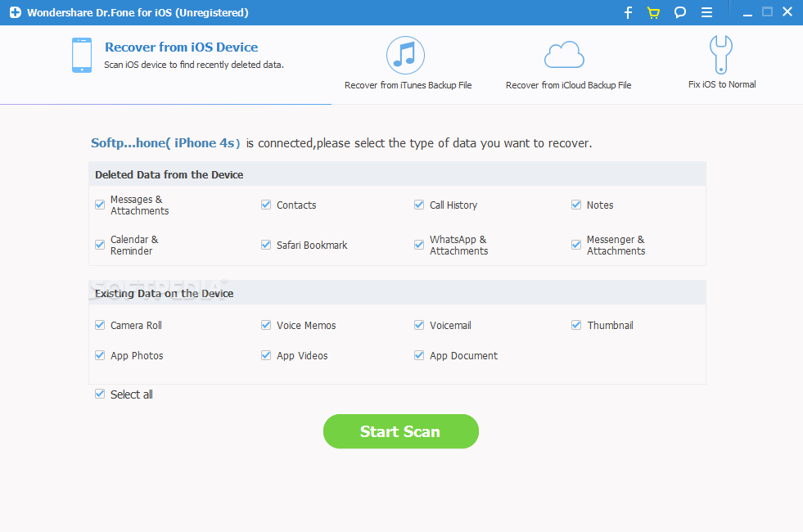Viewport: 803px width, 532px height.
Task: Toggle the Notes checkbox
Action: point(576,205)
